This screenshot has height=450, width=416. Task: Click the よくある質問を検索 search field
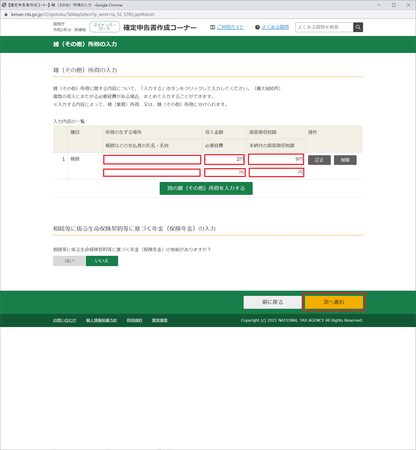tap(324, 27)
